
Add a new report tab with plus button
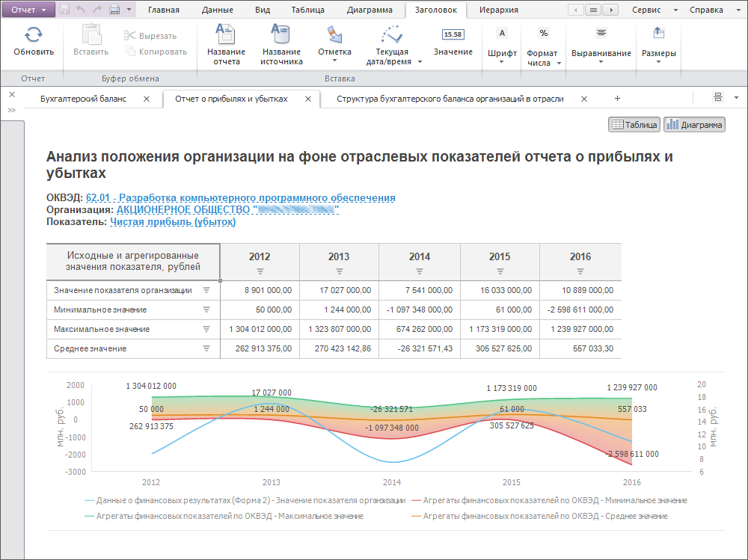(x=616, y=98)
